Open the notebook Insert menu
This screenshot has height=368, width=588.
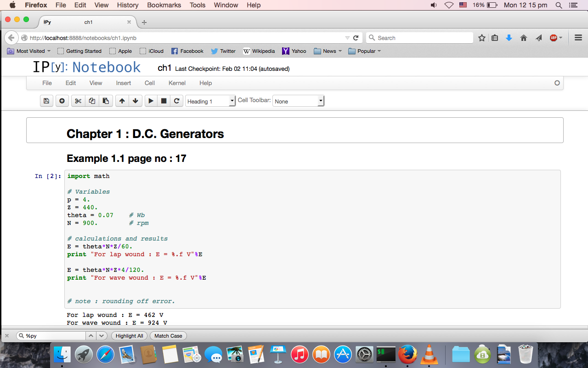click(x=123, y=83)
